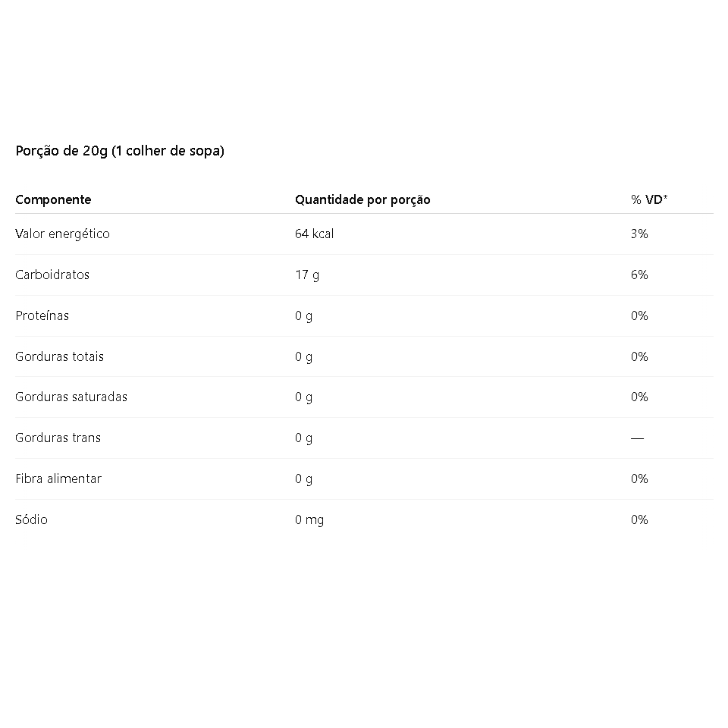The height and width of the screenshot is (728, 728).
Task: Click the '% VD*' column header
Action: (649, 199)
